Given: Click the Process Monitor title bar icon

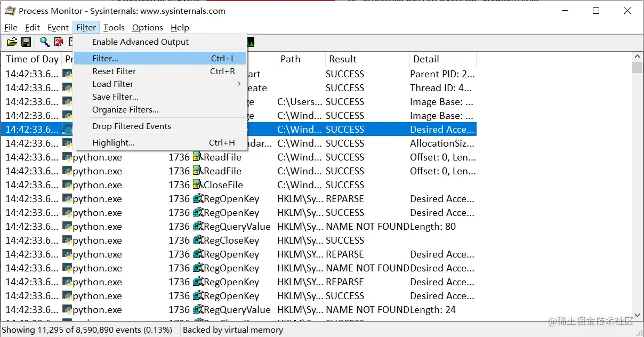Looking at the screenshot, I should coord(10,11).
